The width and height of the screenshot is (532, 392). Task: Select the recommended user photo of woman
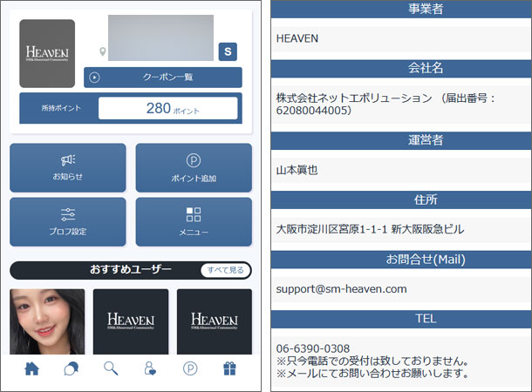click(47, 321)
